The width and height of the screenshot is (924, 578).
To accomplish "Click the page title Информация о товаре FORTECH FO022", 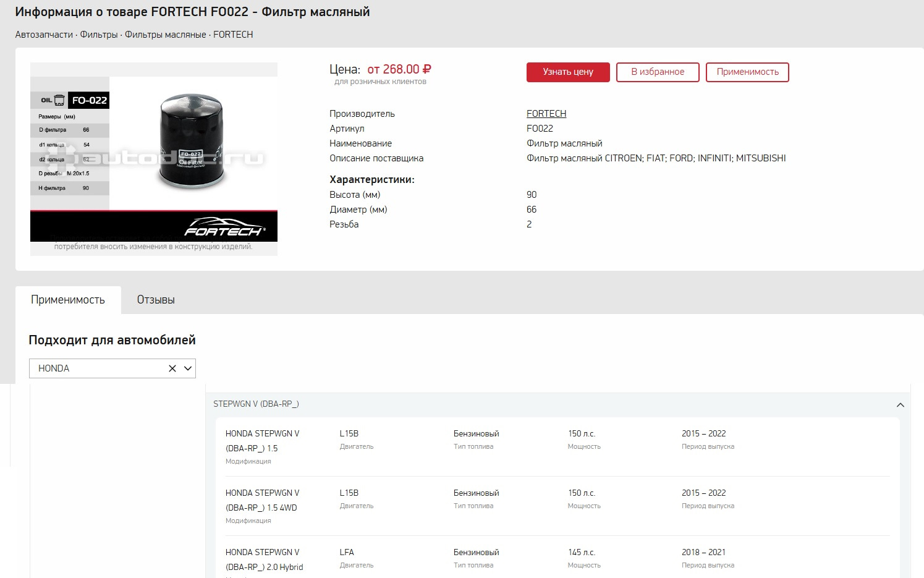I will 192,12.
